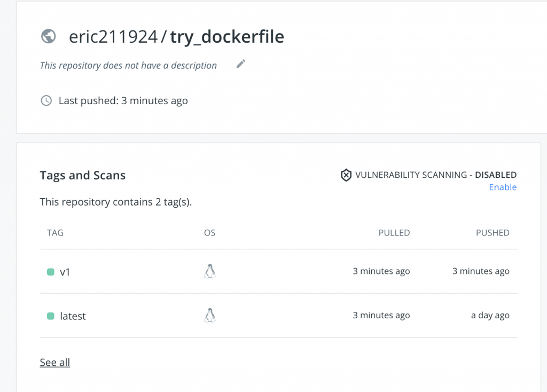
Task: Click the clock icon next to Last pushed
Action: pos(46,100)
